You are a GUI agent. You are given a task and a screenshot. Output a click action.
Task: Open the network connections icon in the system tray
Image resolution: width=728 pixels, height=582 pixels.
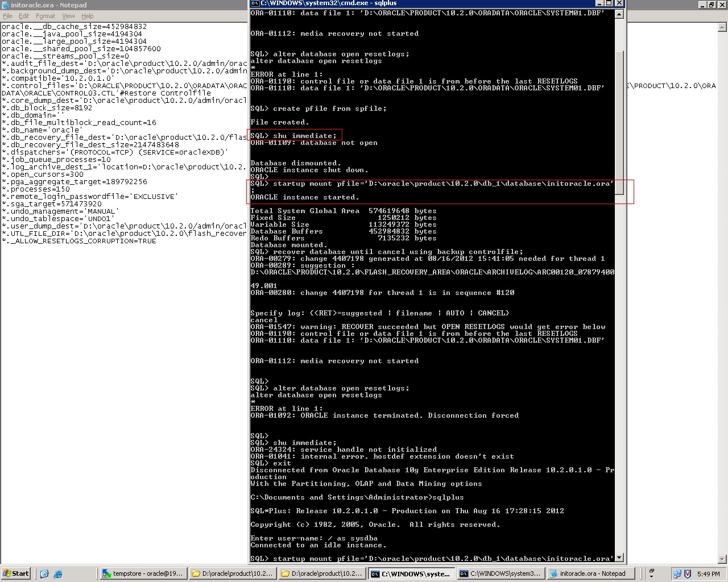[x=677, y=573]
